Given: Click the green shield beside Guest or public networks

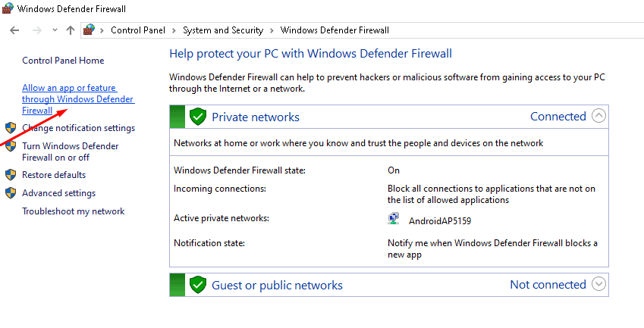Looking at the screenshot, I should [198, 285].
